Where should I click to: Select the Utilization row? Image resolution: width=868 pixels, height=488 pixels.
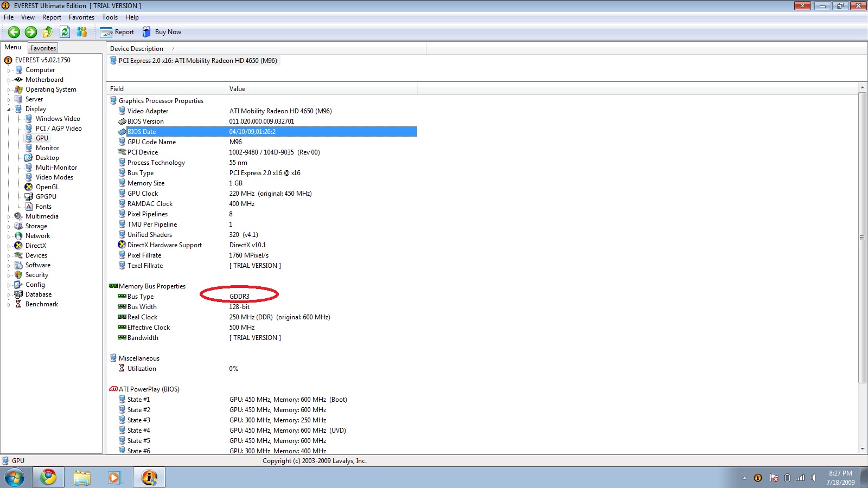(x=267, y=369)
